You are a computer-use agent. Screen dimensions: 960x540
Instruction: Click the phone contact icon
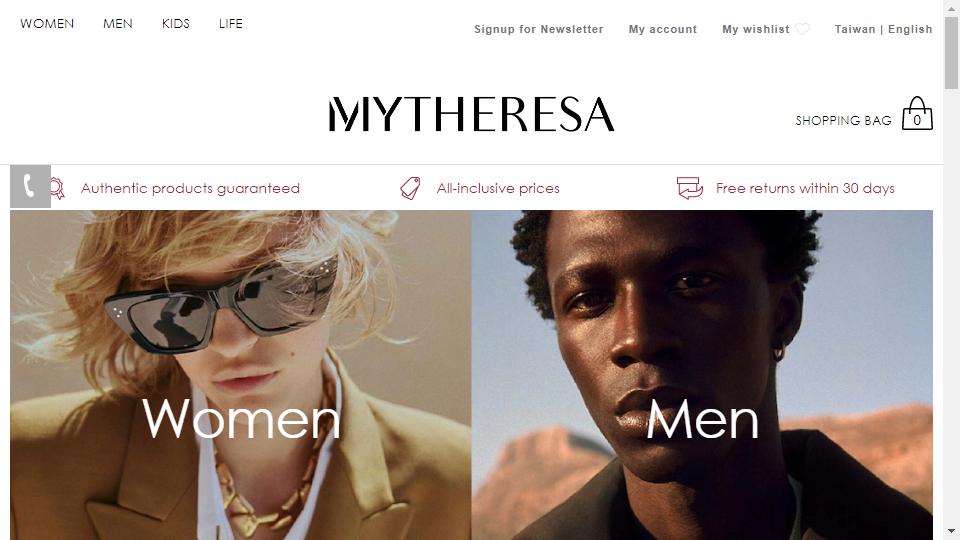click(30, 186)
